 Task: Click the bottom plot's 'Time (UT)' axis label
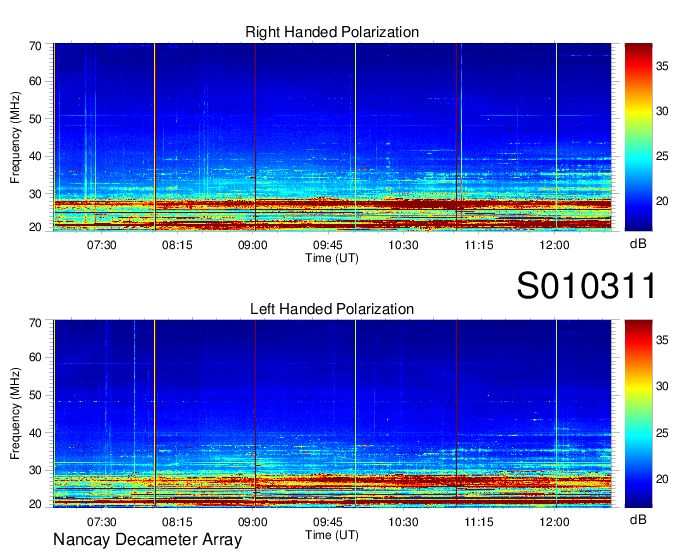[332, 535]
